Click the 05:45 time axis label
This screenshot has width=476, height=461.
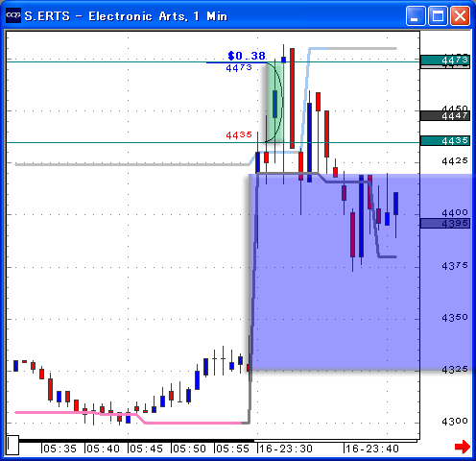click(x=146, y=449)
